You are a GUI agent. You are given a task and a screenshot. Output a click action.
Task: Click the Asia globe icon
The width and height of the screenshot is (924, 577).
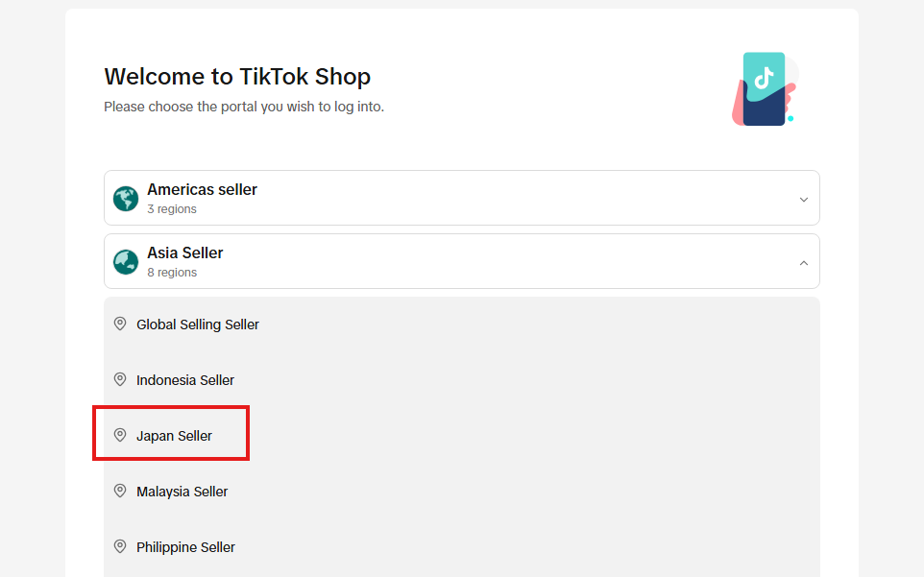[126, 262]
